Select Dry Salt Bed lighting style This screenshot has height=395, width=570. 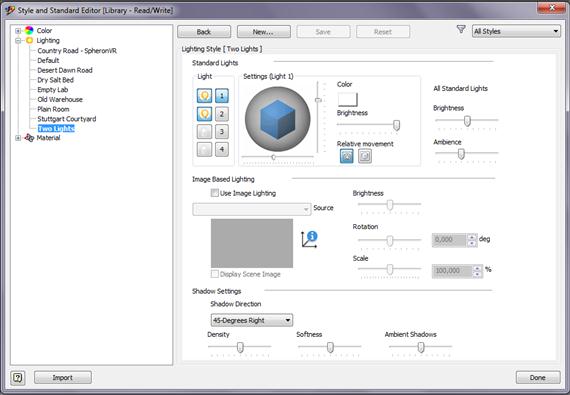pyautogui.click(x=55, y=80)
